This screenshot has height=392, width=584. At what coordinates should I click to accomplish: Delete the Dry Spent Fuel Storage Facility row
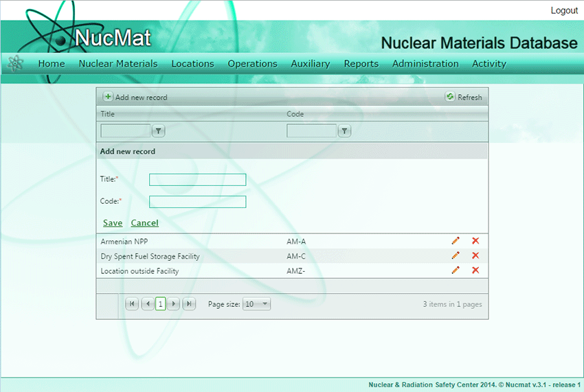[x=475, y=255]
